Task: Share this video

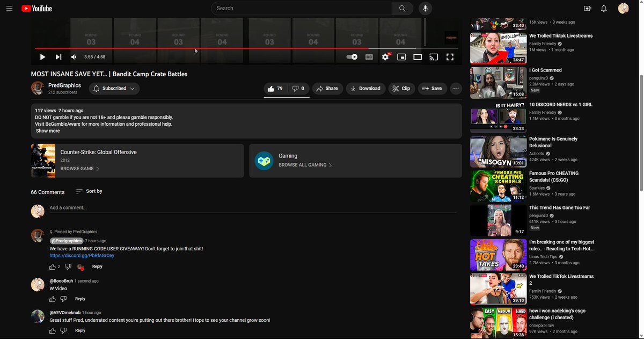Action: [327, 89]
